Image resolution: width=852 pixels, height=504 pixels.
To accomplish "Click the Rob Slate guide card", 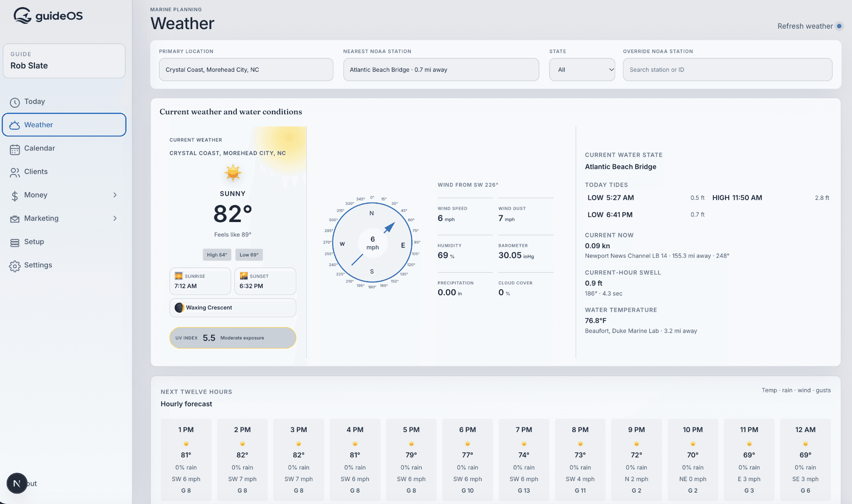I will (64, 61).
